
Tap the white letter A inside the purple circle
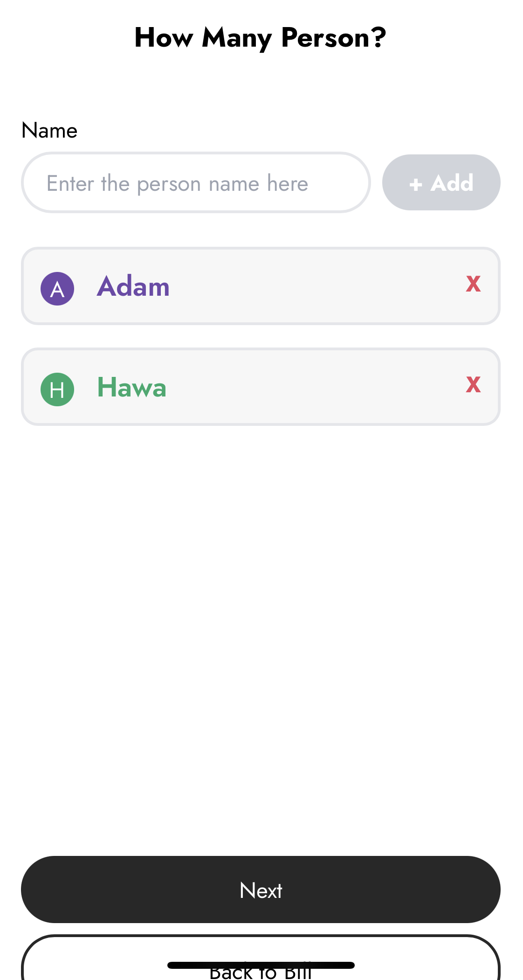point(57,290)
